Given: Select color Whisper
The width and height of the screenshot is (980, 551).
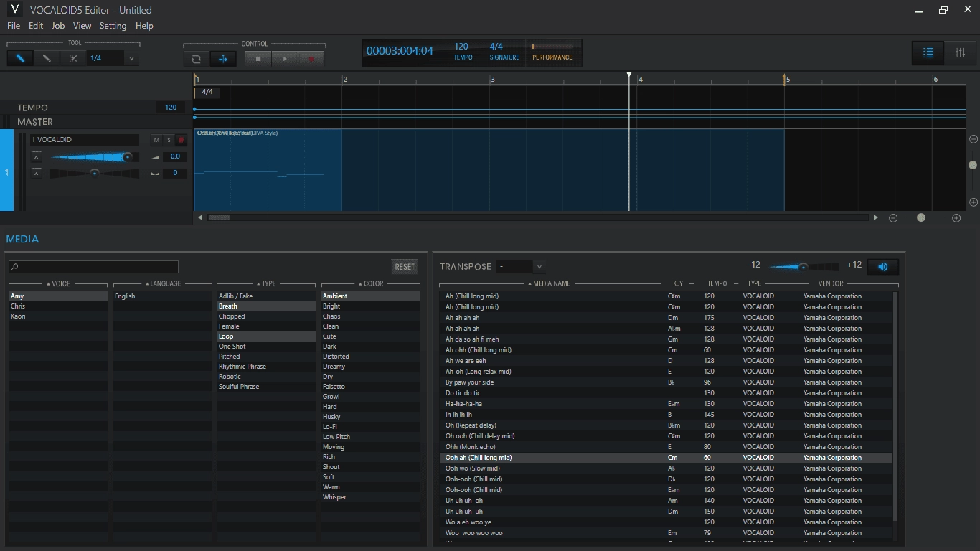Looking at the screenshot, I should (370, 497).
